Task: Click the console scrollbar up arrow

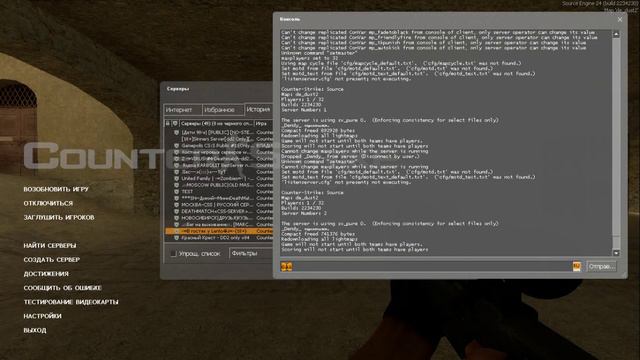Action: pyautogui.click(x=616, y=35)
